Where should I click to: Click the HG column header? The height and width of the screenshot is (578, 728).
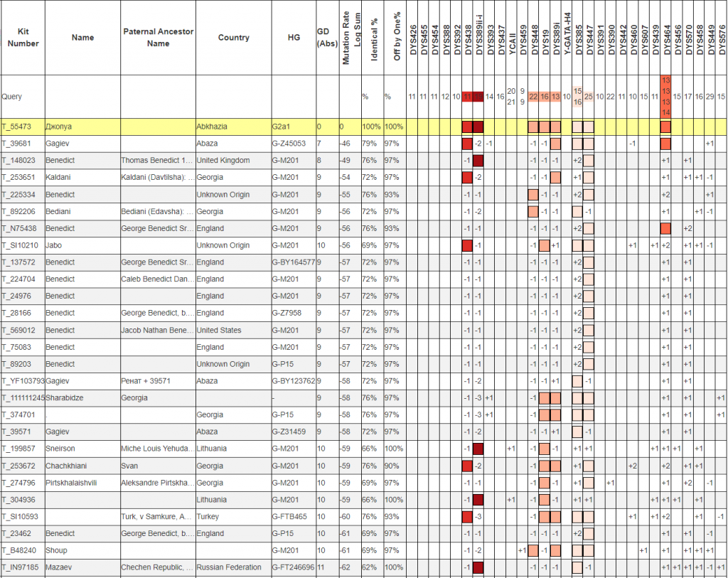pos(293,38)
